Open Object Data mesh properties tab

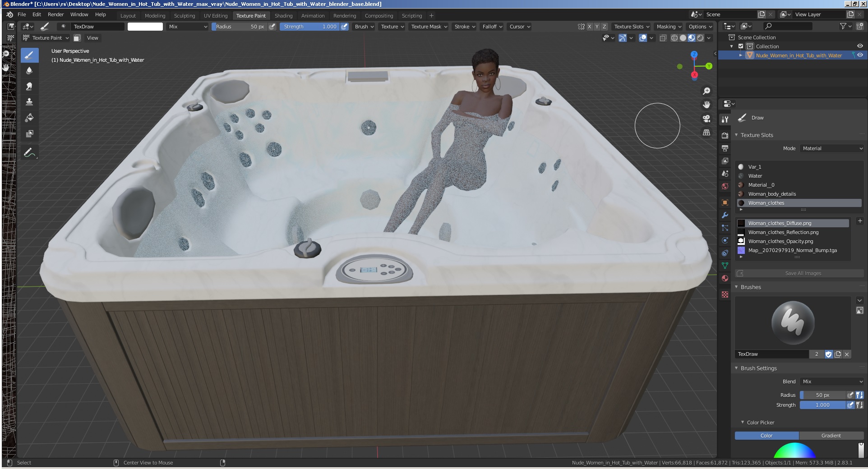[x=725, y=266]
